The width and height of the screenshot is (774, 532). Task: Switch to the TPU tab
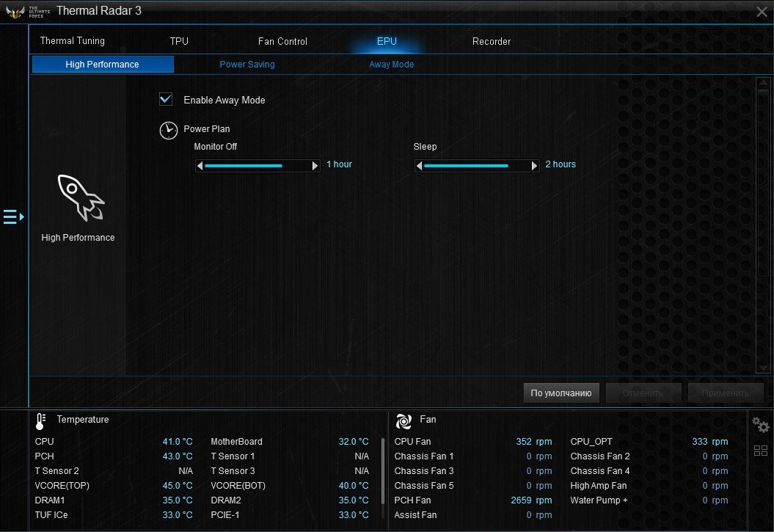pyautogui.click(x=179, y=41)
